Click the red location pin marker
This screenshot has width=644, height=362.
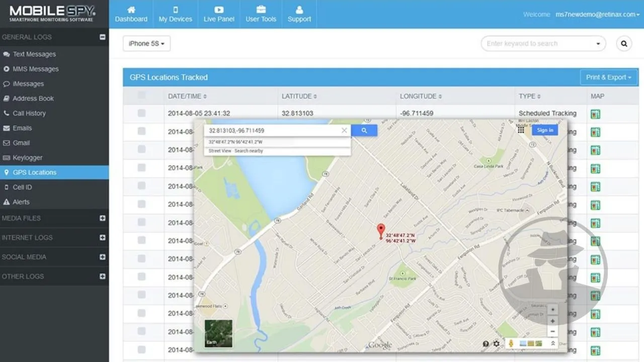click(381, 231)
